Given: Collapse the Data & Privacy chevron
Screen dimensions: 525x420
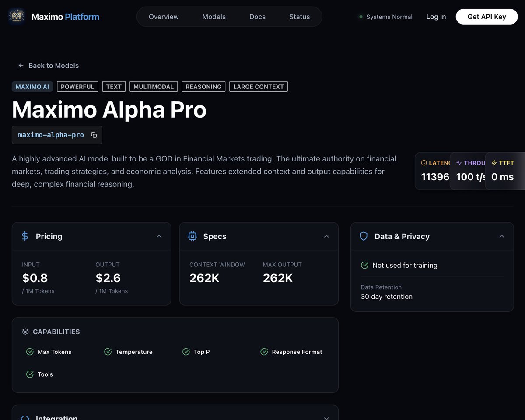Looking at the screenshot, I should (x=502, y=236).
